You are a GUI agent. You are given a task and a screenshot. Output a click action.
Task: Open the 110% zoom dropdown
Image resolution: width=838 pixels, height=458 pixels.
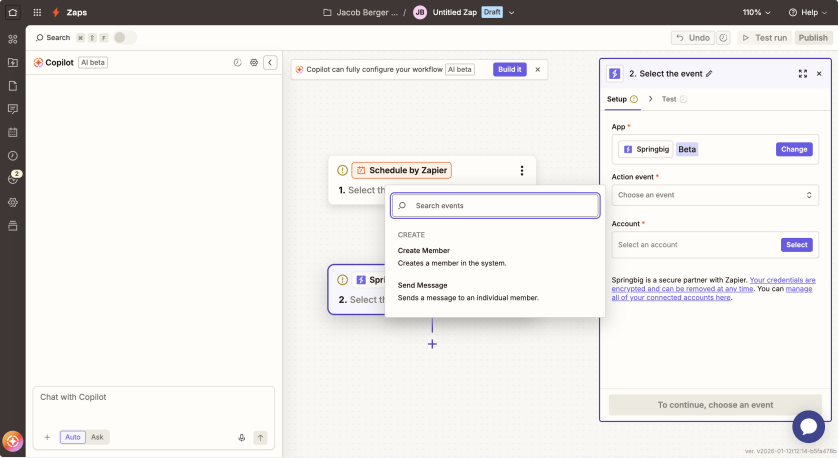[x=756, y=12]
